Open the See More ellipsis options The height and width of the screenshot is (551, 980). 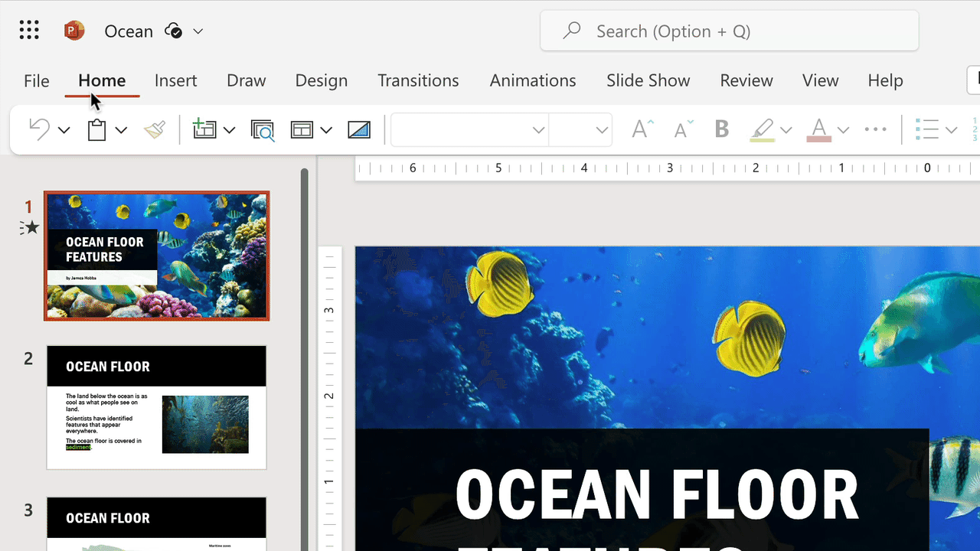(x=875, y=129)
